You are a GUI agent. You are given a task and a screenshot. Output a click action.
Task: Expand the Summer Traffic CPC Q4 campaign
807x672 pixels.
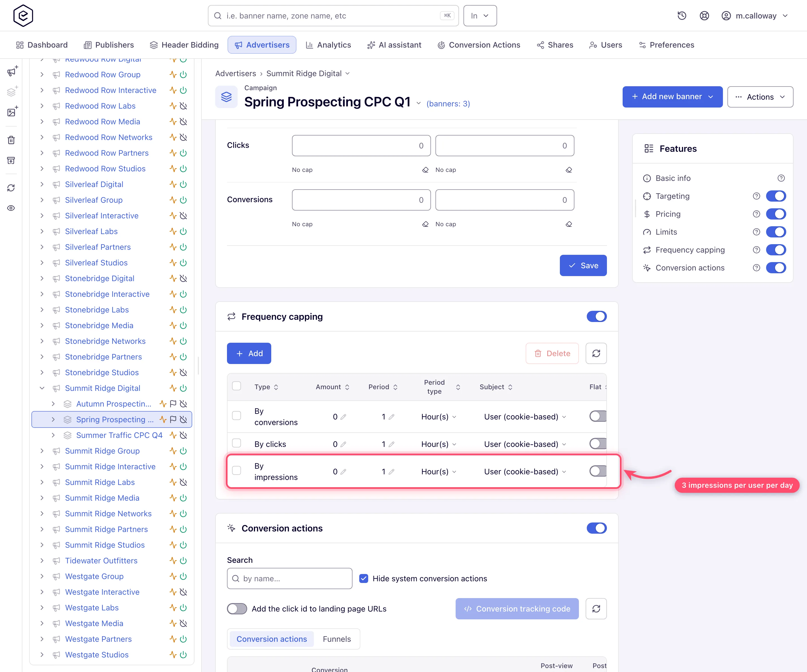coord(53,435)
